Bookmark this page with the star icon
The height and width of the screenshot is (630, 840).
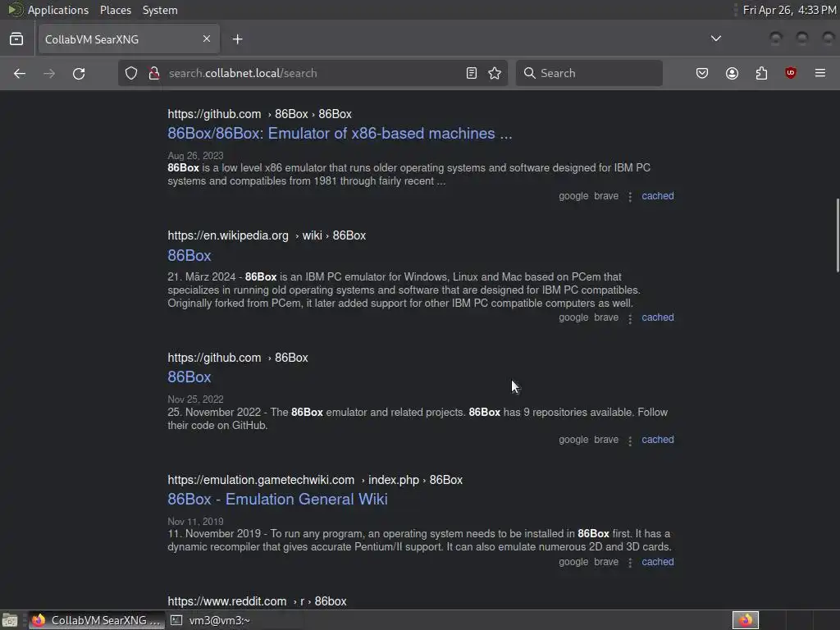(495, 73)
